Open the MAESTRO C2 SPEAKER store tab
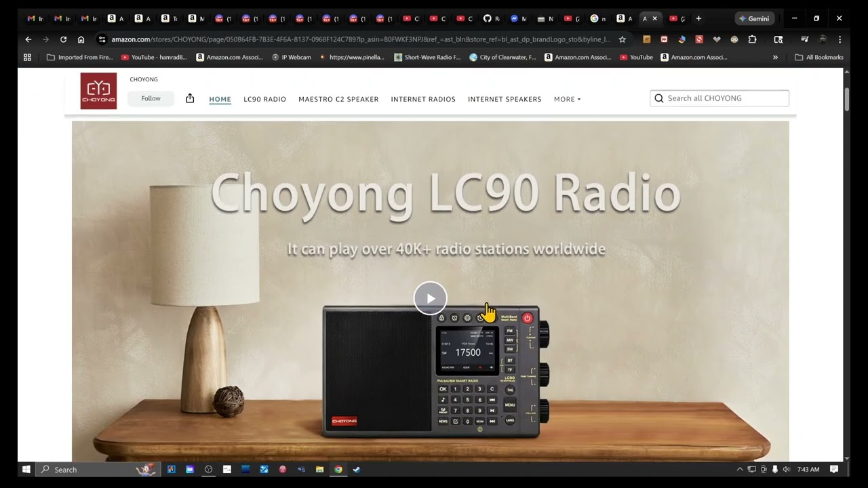 338,99
